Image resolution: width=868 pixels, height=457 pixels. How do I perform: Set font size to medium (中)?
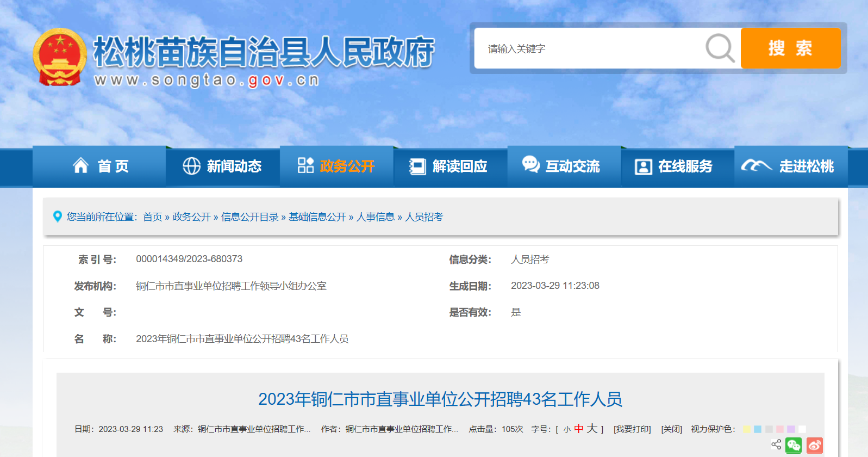(578, 429)
